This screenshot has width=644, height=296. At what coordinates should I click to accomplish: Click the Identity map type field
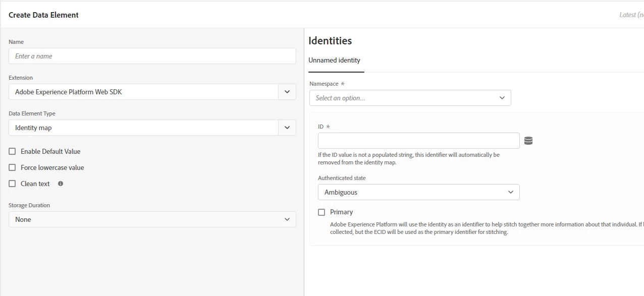(x=143, y=128)
